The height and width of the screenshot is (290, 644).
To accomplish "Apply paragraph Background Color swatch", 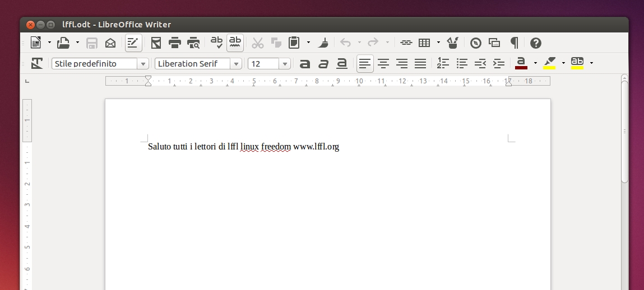I will pos(577,63).
